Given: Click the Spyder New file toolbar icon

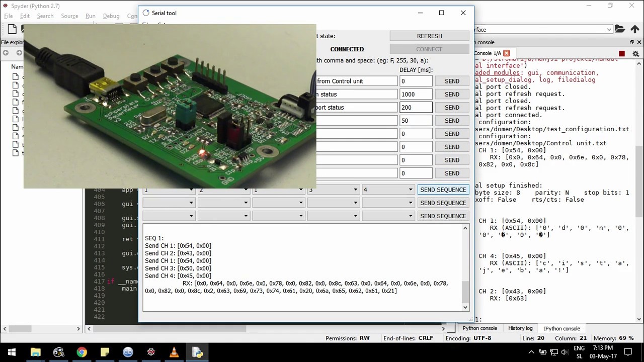Looking at the screenshot, I should 12,29.
